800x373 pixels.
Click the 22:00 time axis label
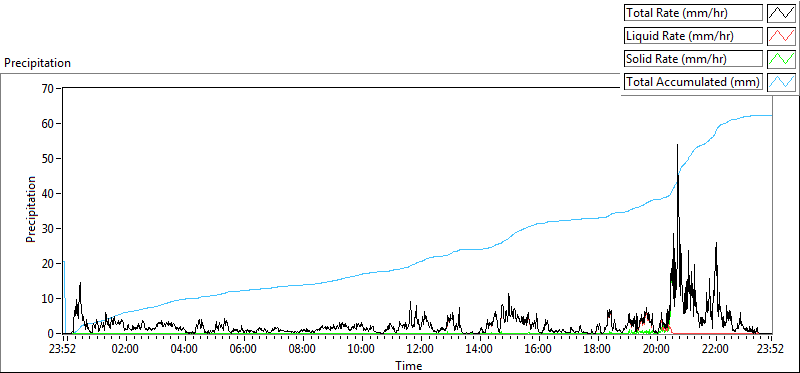click(716, 350)
